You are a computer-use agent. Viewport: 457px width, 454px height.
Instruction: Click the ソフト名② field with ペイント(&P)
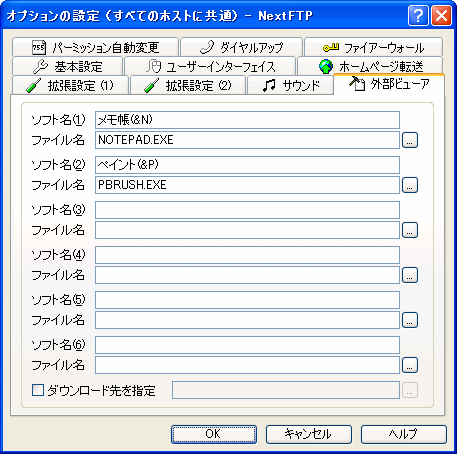coord(247,165)
